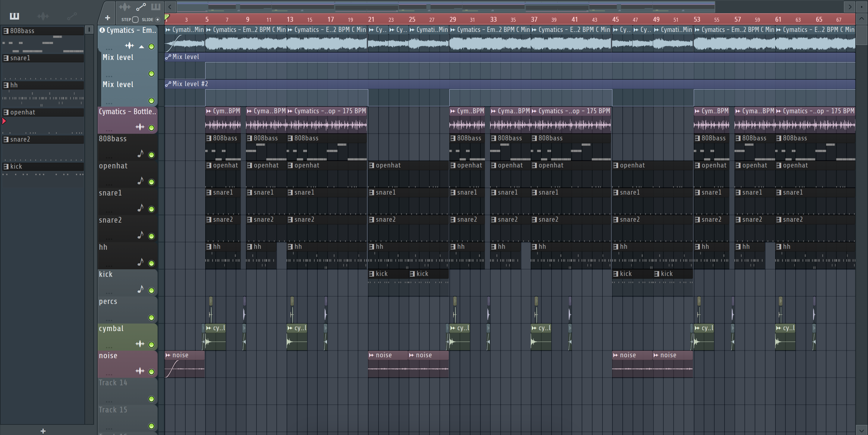The width and height of the screenshot is (868, 435).
Task: Mute the Cymatics - Em track
Action: pyautogui.click(x=152, y=46)
